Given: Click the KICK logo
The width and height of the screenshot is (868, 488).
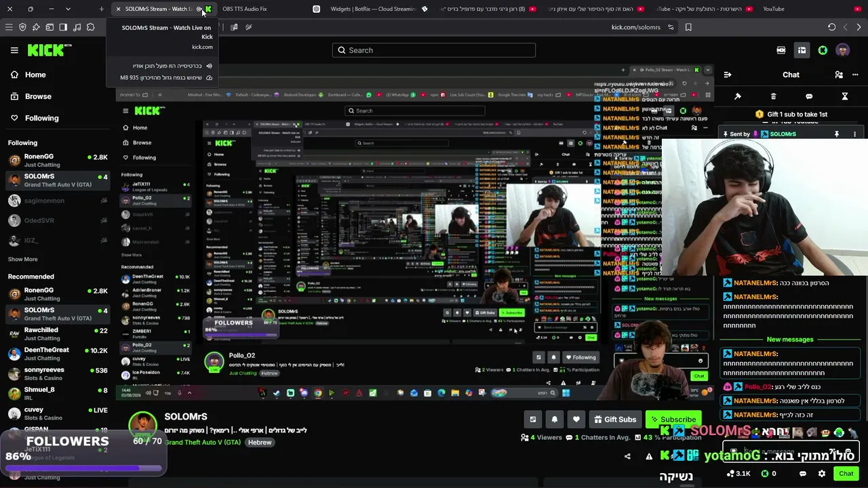Looking at the screenshot, I should (x=49, y=50).
